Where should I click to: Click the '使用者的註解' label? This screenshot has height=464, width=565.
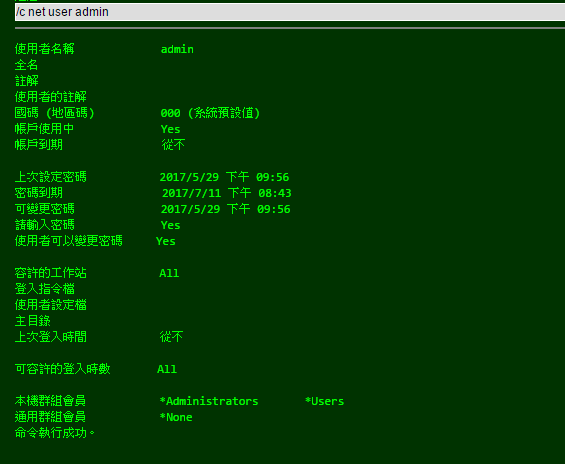pos(50,97)
